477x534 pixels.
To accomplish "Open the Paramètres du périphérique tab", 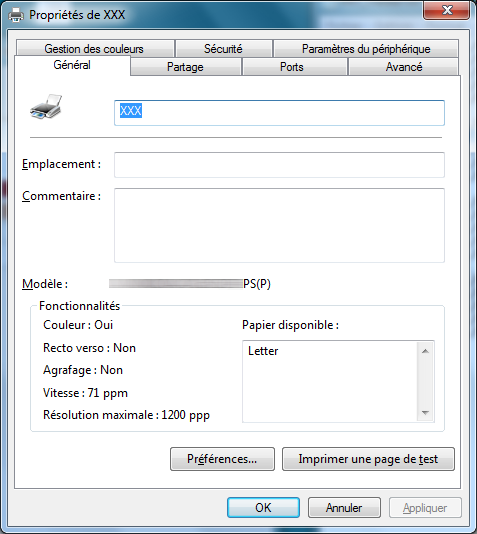I will pos(366,48).
